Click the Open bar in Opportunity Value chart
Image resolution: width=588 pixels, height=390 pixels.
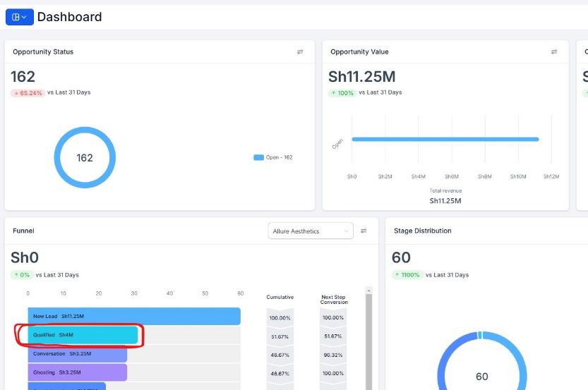(x=445, y=139)
